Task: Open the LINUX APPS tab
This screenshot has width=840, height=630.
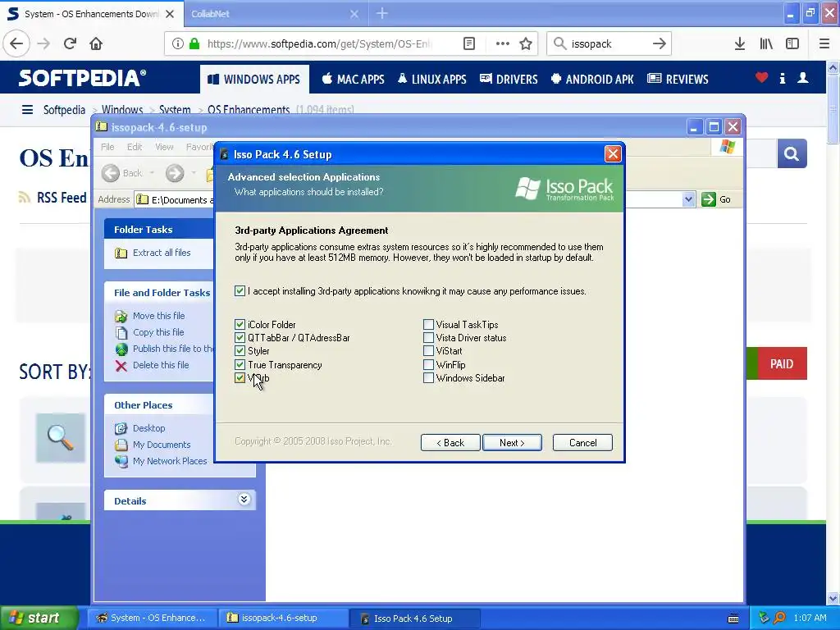Action: tap(431, 80)
